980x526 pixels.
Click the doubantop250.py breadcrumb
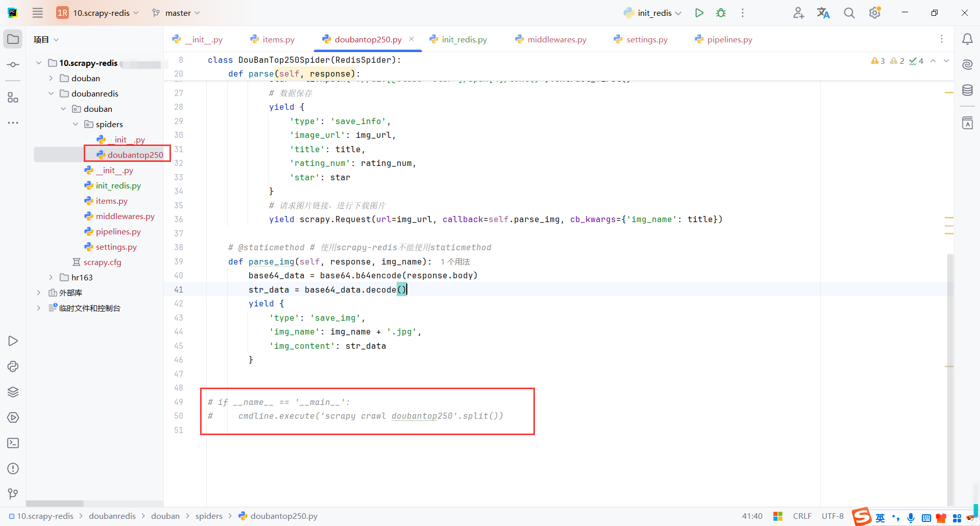[278, 516]
